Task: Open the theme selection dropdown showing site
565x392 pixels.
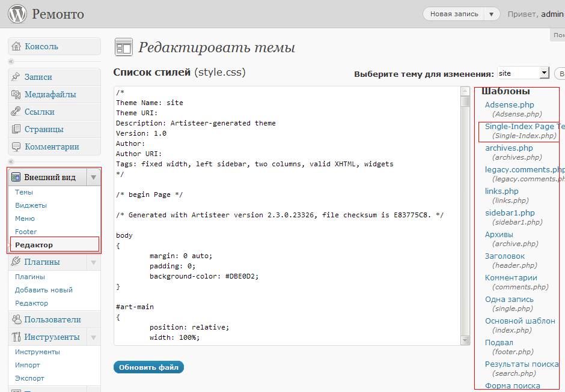Action: [523, 73]
